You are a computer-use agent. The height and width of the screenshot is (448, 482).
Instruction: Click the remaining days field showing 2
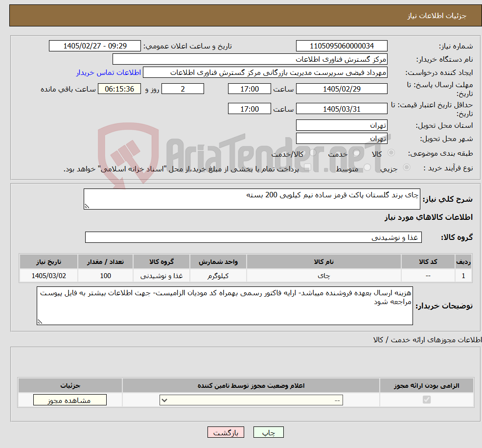coord(183,89)
